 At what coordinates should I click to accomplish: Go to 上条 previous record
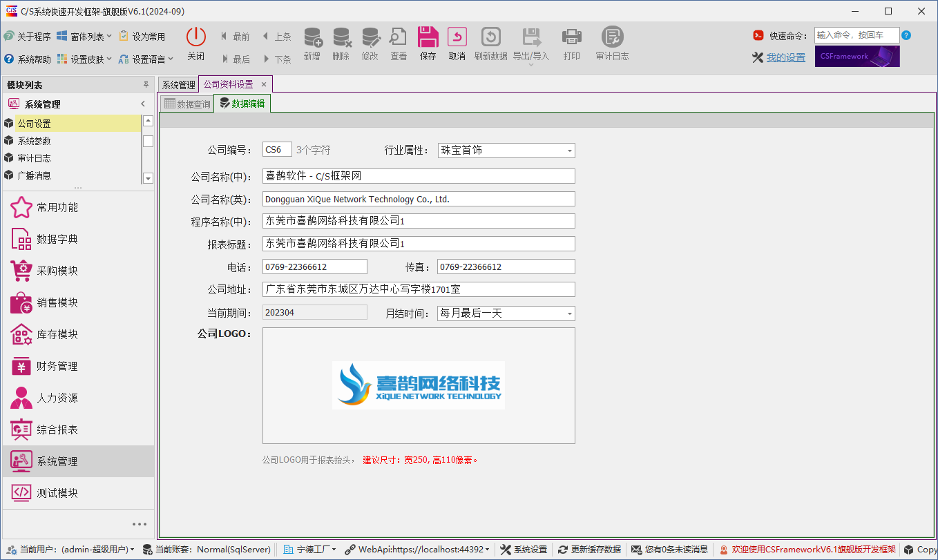coord(276,37)
